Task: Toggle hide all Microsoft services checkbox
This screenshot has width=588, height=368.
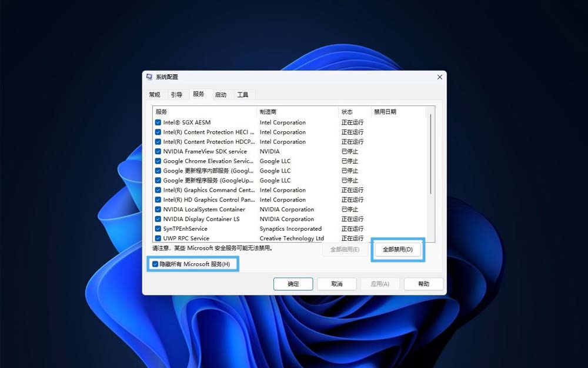Action: (155, 264)
